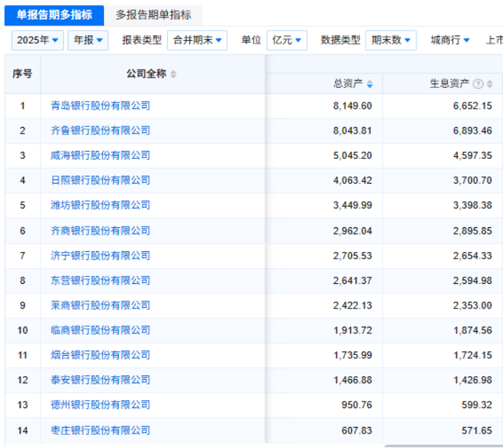Open 齐鲁银行股份有限公司 link
Viewport: 503px width, 448px height.
pyautogui.click(x=100, y=131)
